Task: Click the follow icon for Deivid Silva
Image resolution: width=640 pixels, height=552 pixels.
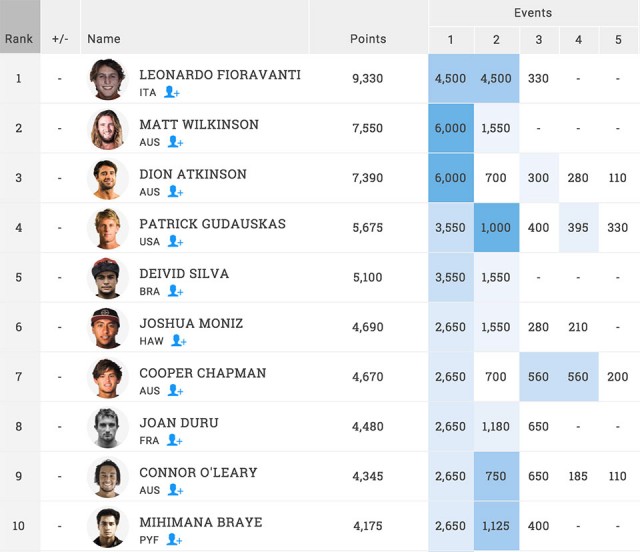Action: 175,291
